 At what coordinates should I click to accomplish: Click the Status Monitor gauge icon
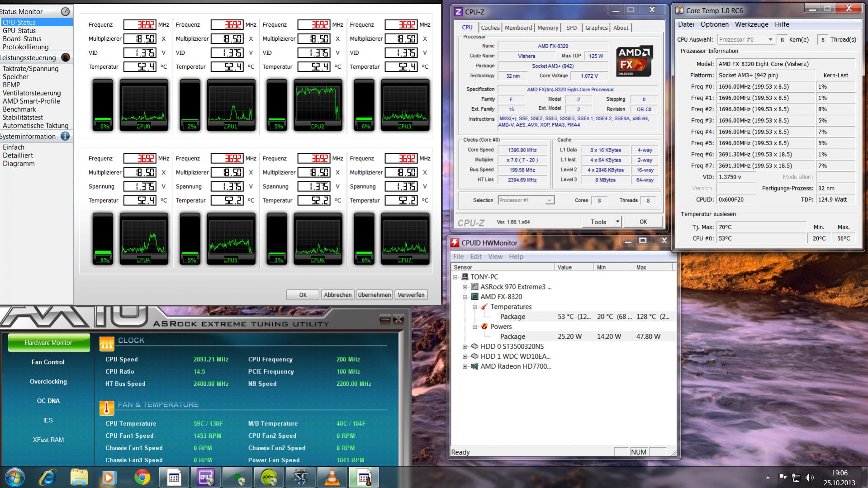[x=66, y=11]
